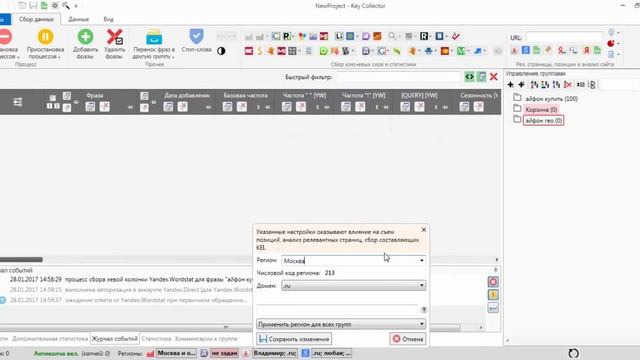Open the Комментарии к группе tab
Screen dimensions: 640x360
point(206,339)
